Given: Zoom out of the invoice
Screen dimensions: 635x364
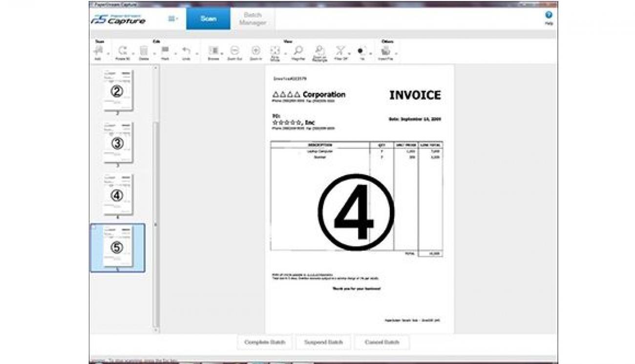Looking at the screenshot, I should point(235,51).
